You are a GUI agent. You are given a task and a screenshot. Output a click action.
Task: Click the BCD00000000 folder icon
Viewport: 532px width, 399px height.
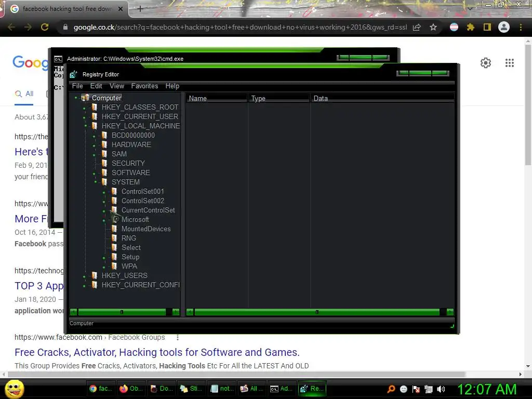point(104,135)
